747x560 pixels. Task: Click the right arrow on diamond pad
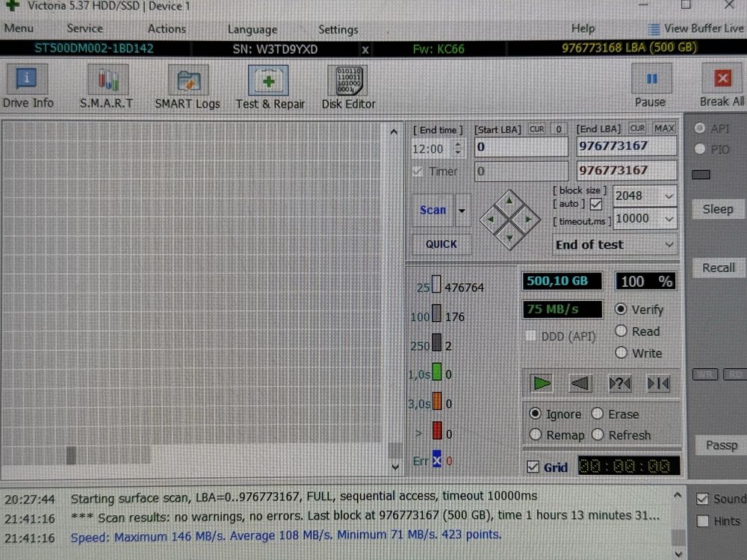pos(528,220)
